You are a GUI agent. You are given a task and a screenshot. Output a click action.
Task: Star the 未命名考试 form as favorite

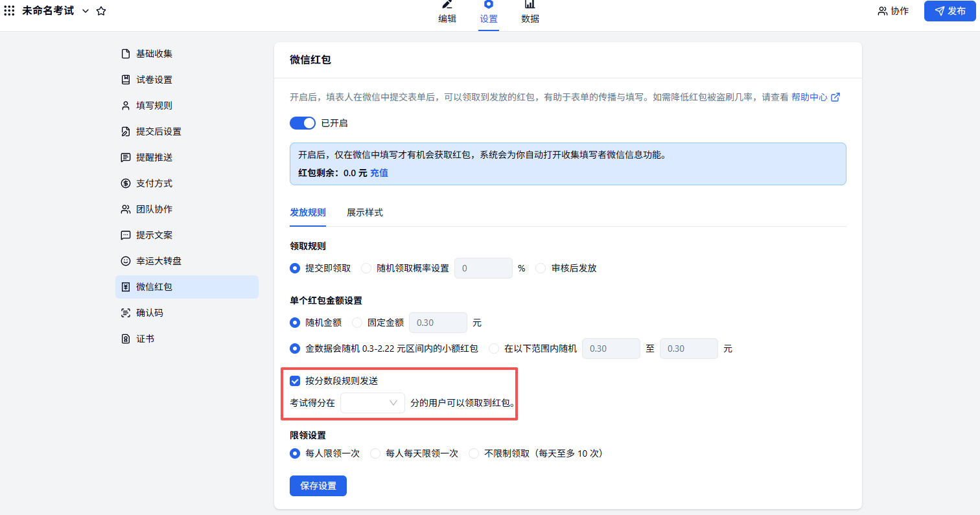tap(101, 11)
